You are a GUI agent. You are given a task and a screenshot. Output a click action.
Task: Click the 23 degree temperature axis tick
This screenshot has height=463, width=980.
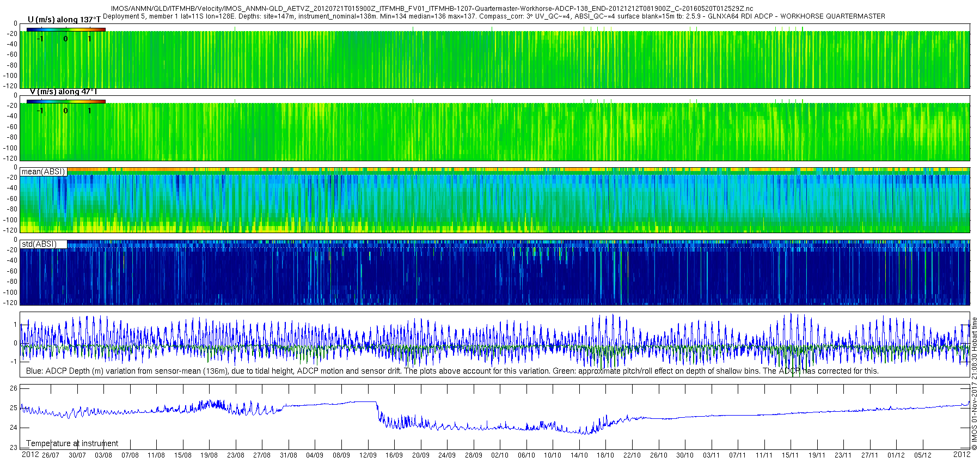coord(14,448)
